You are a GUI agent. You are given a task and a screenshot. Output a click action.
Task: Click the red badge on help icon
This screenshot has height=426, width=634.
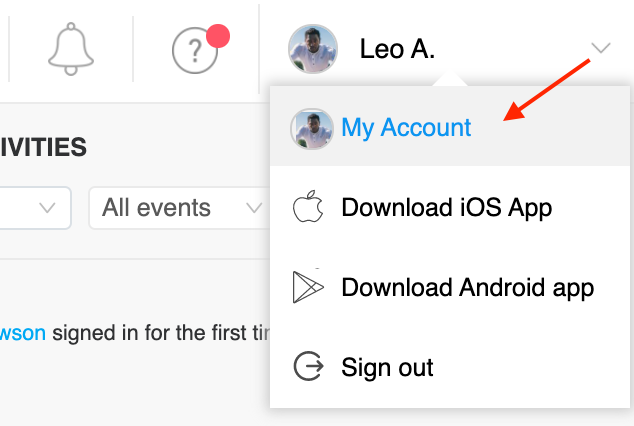[217, 38]
